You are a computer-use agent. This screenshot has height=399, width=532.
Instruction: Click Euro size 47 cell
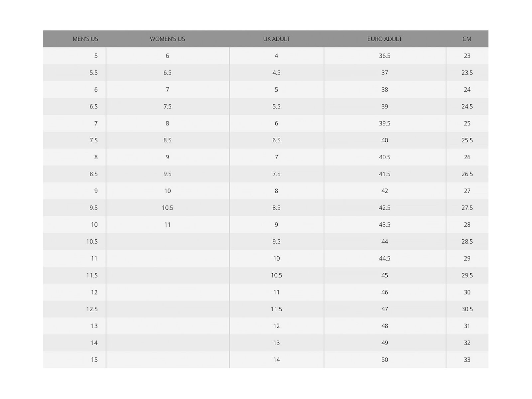(384, 309)
